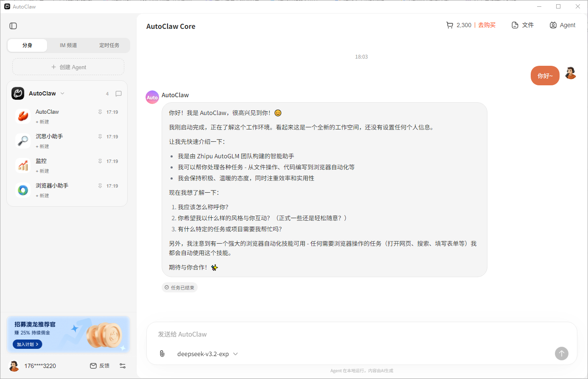Click the 加入计划 banner button

pyautogui.click(x=28, y=344)
